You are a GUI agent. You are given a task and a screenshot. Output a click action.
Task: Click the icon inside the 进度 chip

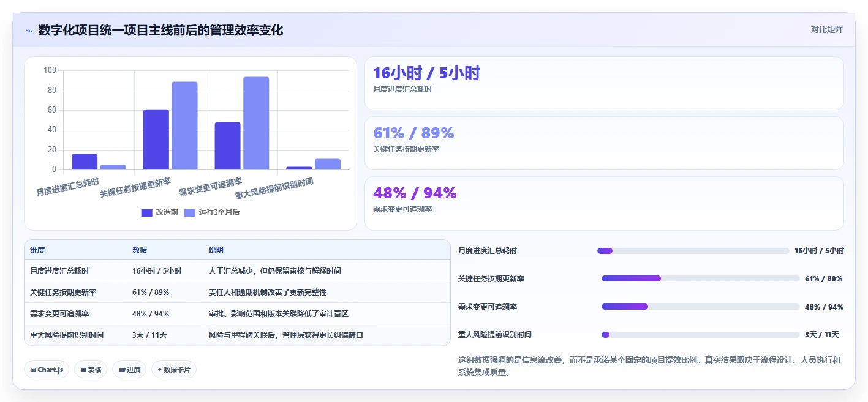click(121, 370)
